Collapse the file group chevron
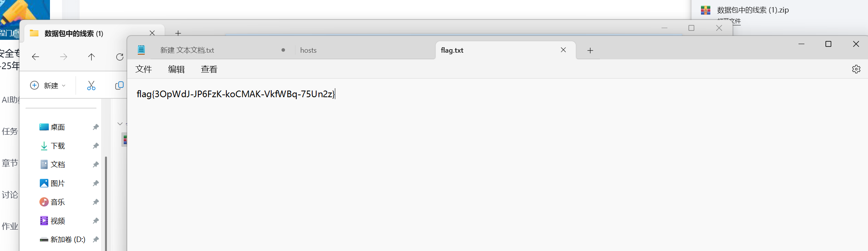 click(x=120, y=124)
